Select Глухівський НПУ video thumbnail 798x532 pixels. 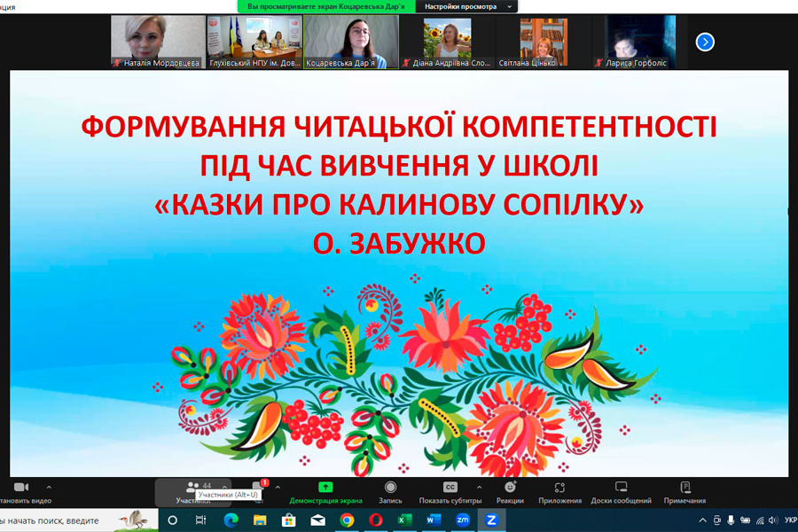(254, 42)
